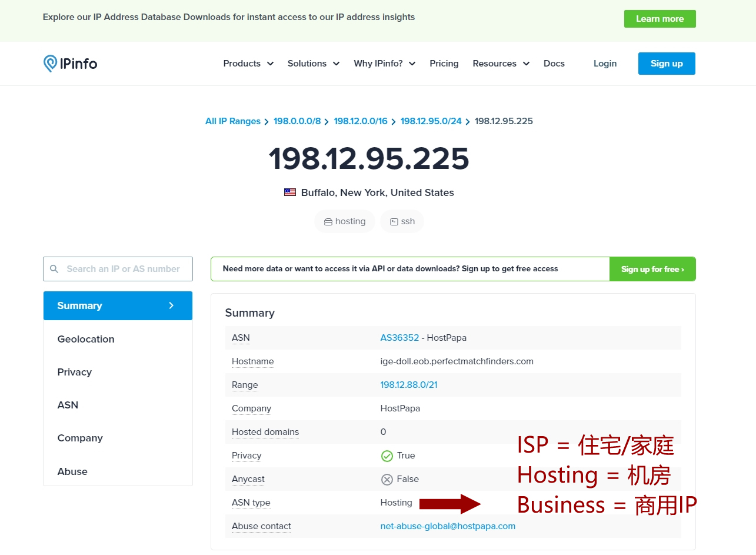Open the Abuse sidebar section
This screenshot has width=756, height=555.
pos(72,471)
